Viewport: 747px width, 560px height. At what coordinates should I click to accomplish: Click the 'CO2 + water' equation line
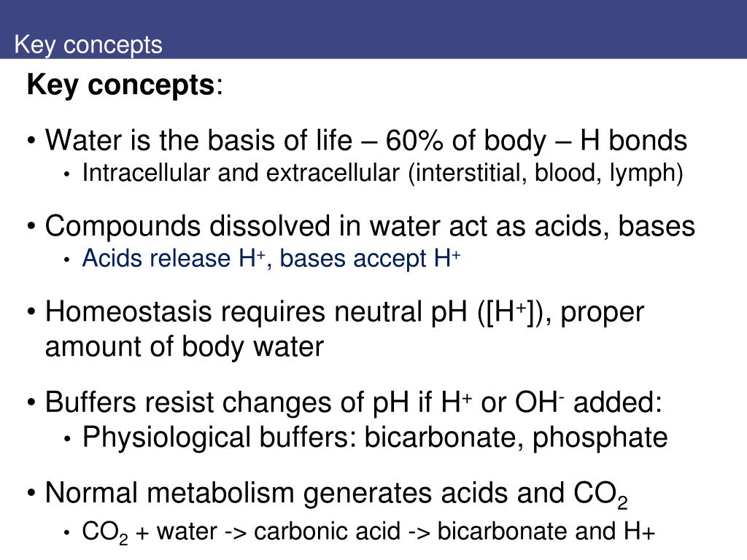pos(368,532)
